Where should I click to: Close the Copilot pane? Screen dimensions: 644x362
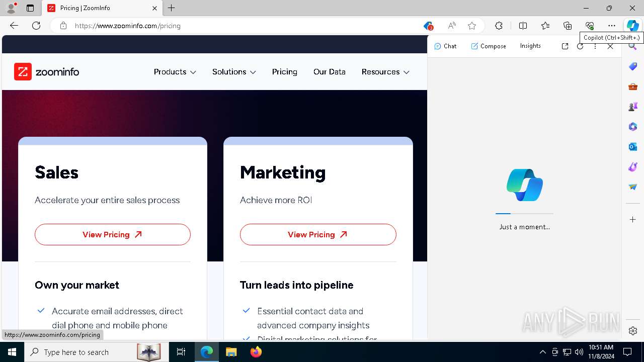(x=610, y=46)
